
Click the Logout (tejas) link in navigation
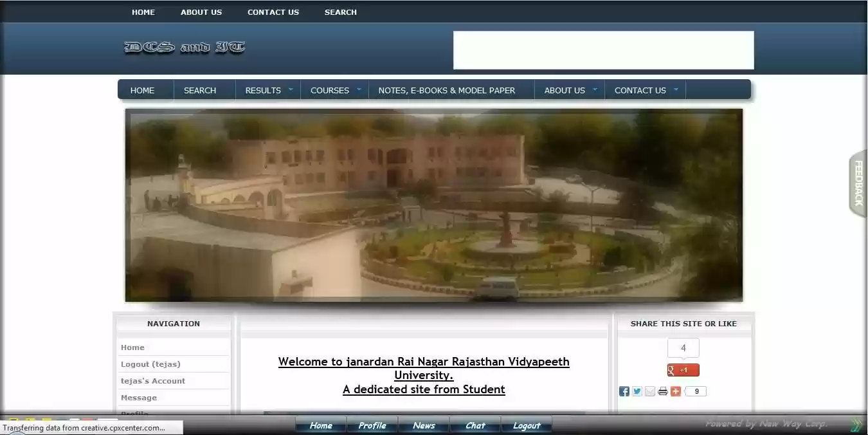[x=150, y=364]
